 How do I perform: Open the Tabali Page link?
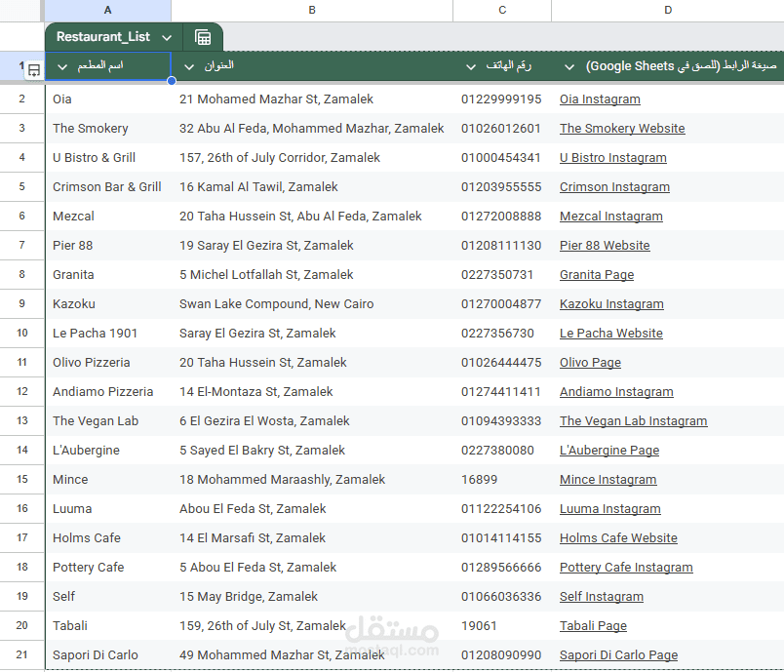coord(593,625)
